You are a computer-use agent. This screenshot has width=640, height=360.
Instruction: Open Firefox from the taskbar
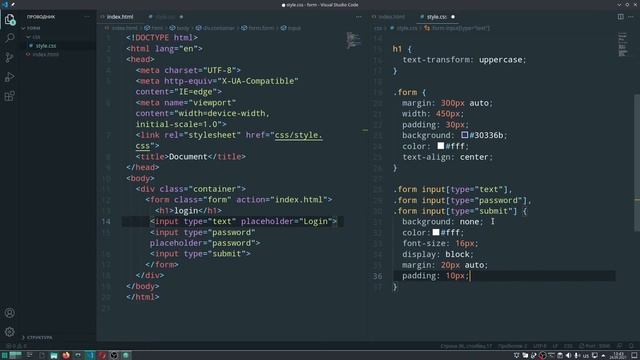(x=66, y=355)
